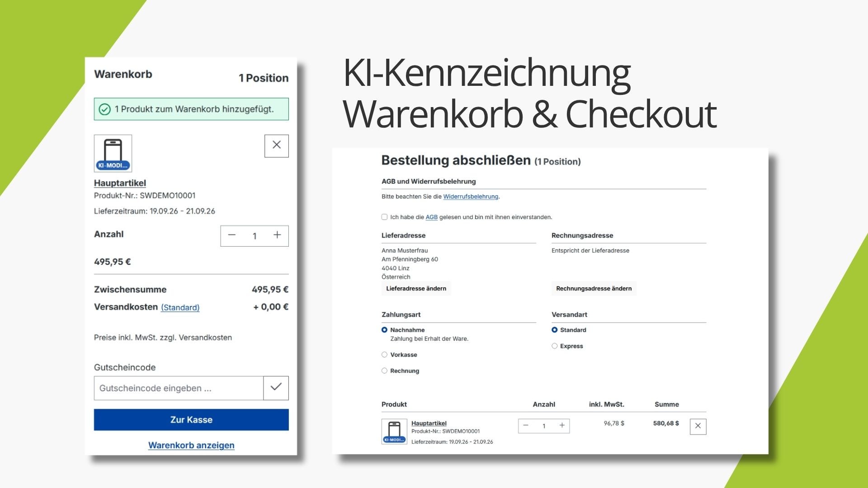
Task: Apply the Gutscheincode with checkmark button
Action: pos(276,388)
